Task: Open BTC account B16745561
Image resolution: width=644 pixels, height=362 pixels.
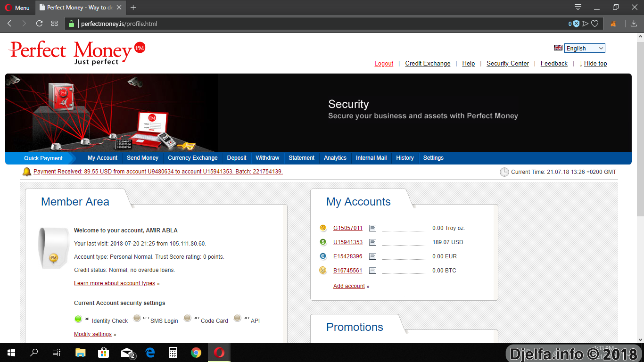Action: [x=348, y=271]
